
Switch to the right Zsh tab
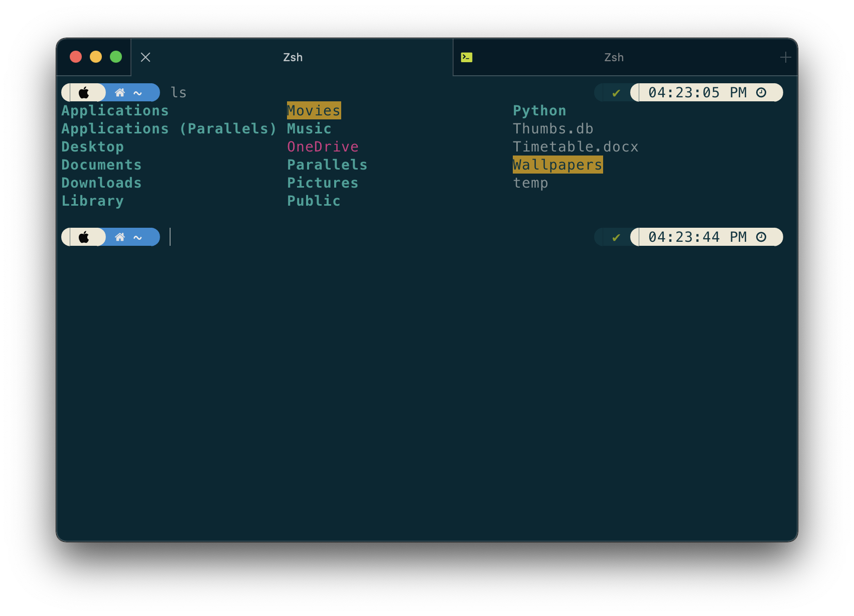[x=614, y=57]
